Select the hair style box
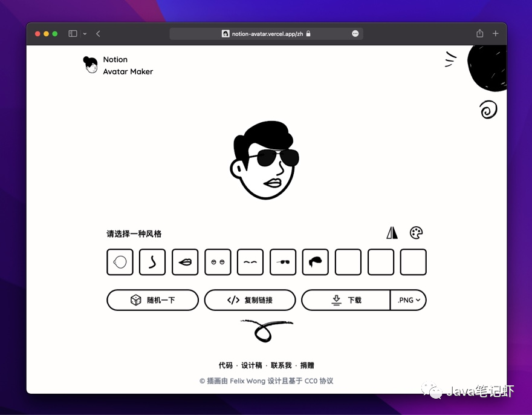The width and height of the screenshot is (532, 415). pos(316,262)
